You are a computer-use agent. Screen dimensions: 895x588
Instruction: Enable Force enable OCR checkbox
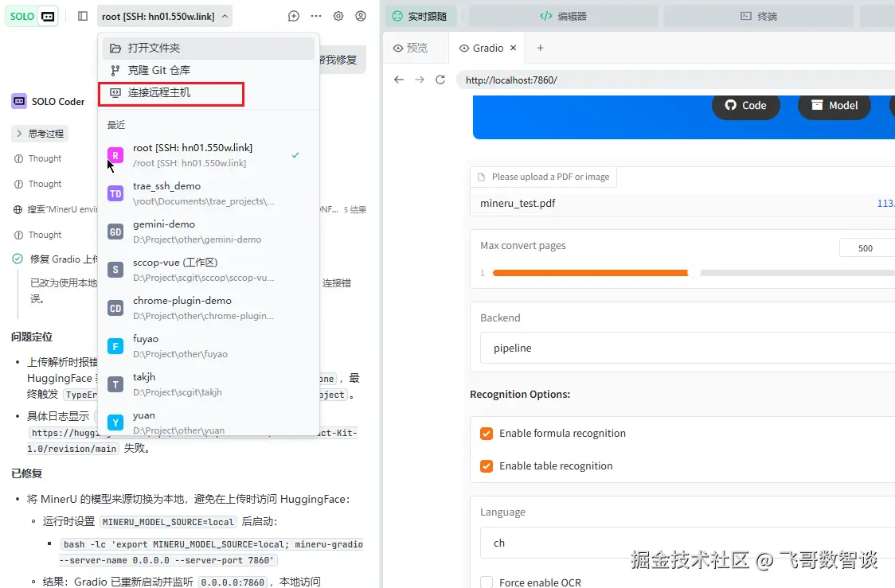pos(487,582)
